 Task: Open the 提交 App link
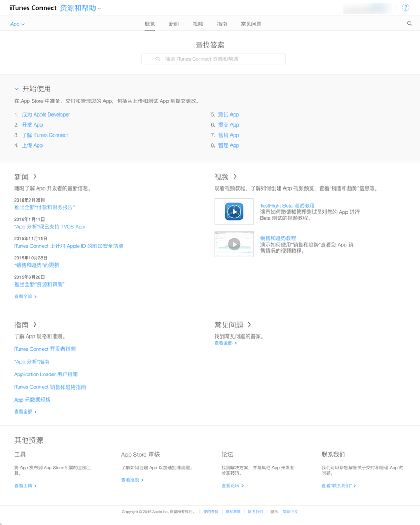click(x=229, y=125)
